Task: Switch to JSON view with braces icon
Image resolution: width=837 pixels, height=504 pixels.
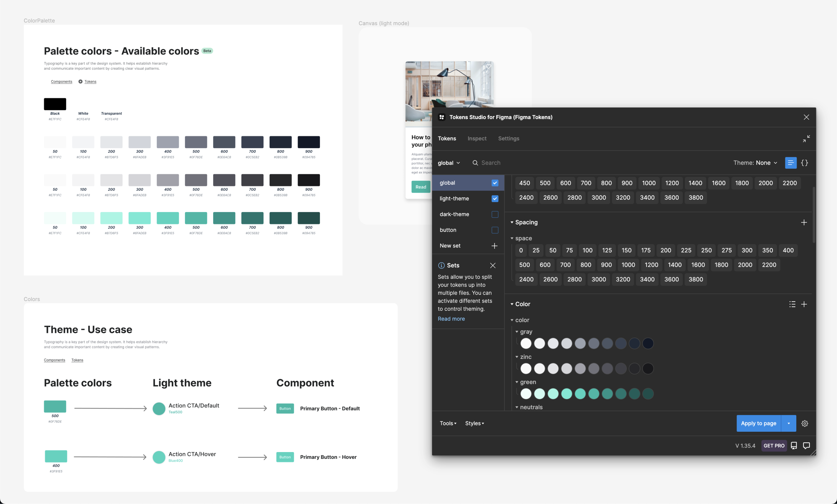Action: tap(804, 163)
